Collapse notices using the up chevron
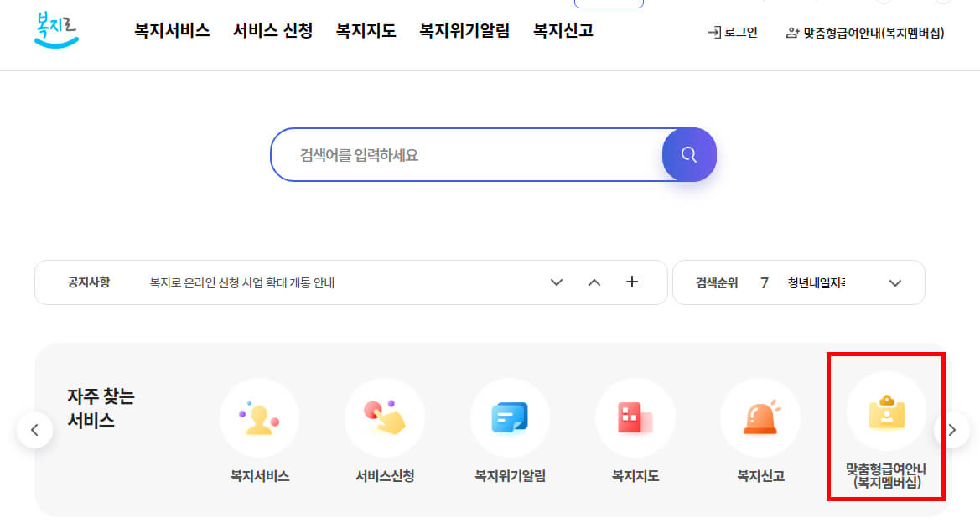Screen dimensions: 980x523 pos(594,283)
